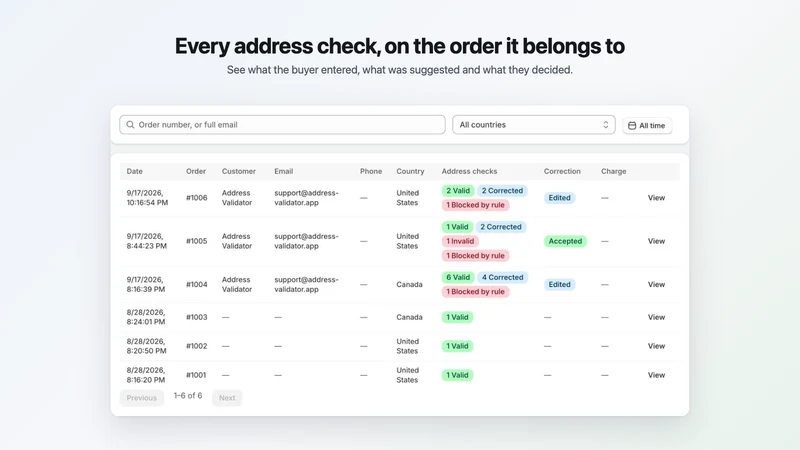Click the 4 Corrected badge on order #1004

coord(502,278)
